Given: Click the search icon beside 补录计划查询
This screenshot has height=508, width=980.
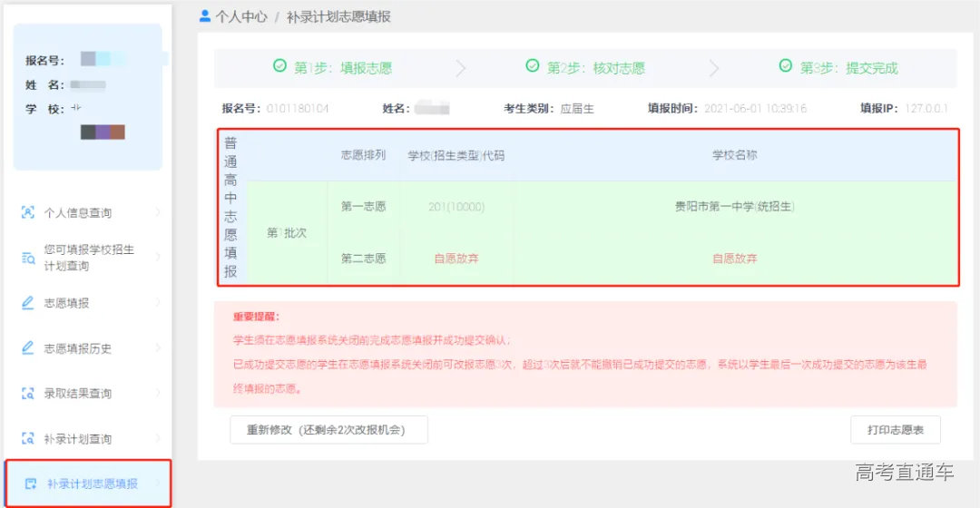Looking at the screenshot, I should 27,439.
